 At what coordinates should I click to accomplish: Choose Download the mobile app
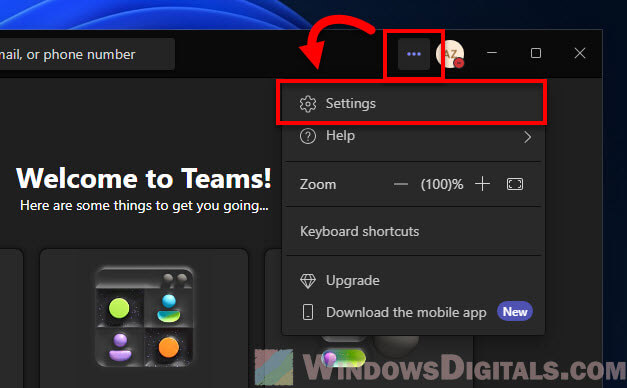[413, 312]
